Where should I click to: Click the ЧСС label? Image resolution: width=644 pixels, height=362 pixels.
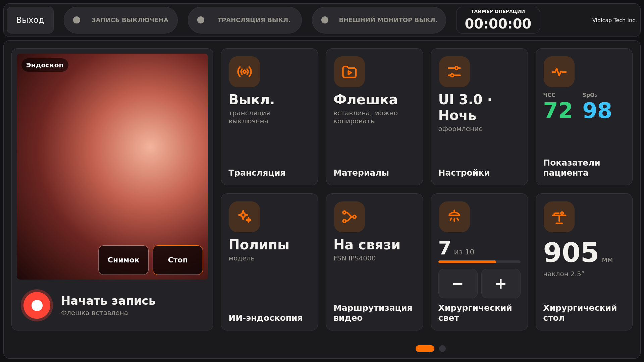point(549,95)
